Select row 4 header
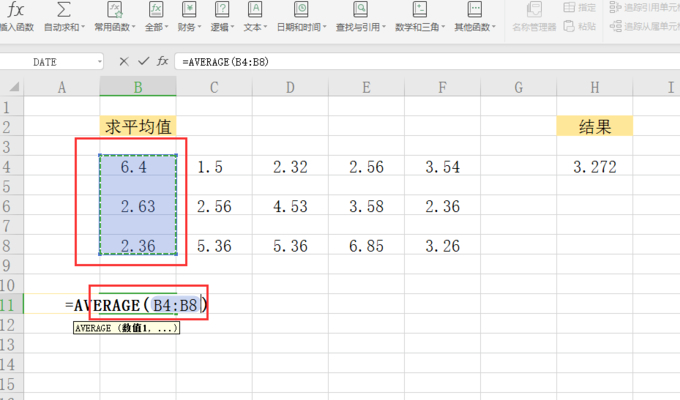 tap(12, 167)
